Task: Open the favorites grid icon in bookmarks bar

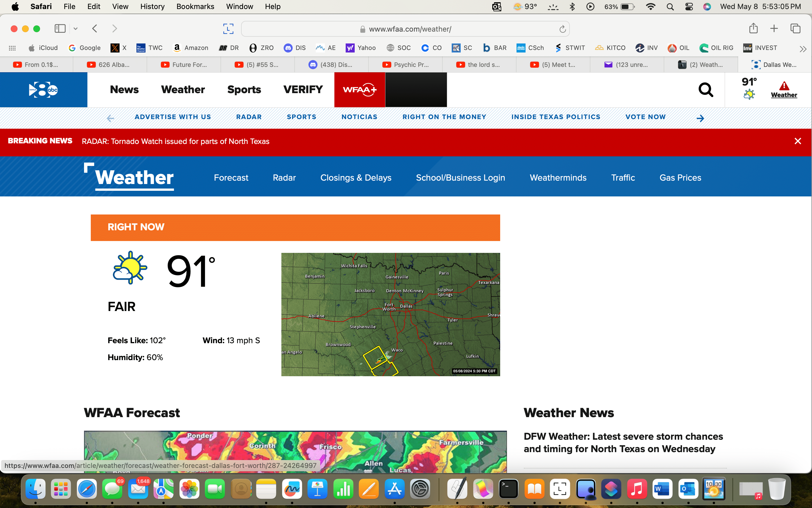Action: (12, 48)
